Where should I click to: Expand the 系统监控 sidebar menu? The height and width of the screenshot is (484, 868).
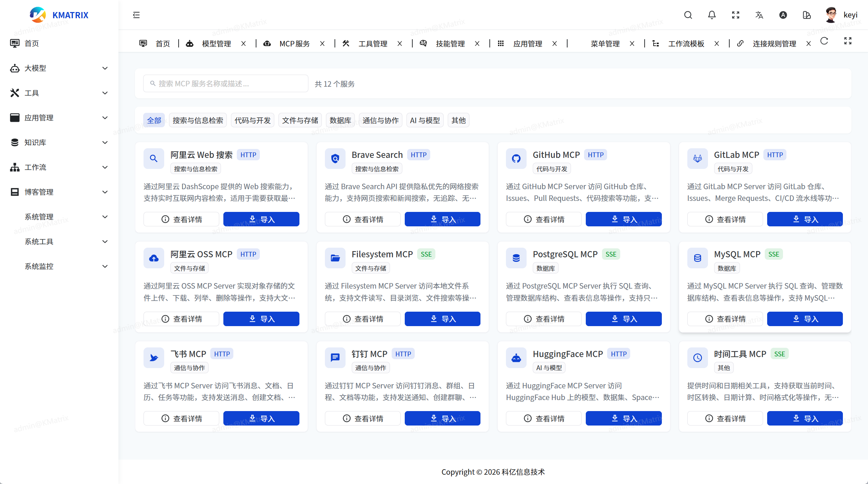(59, 266)
